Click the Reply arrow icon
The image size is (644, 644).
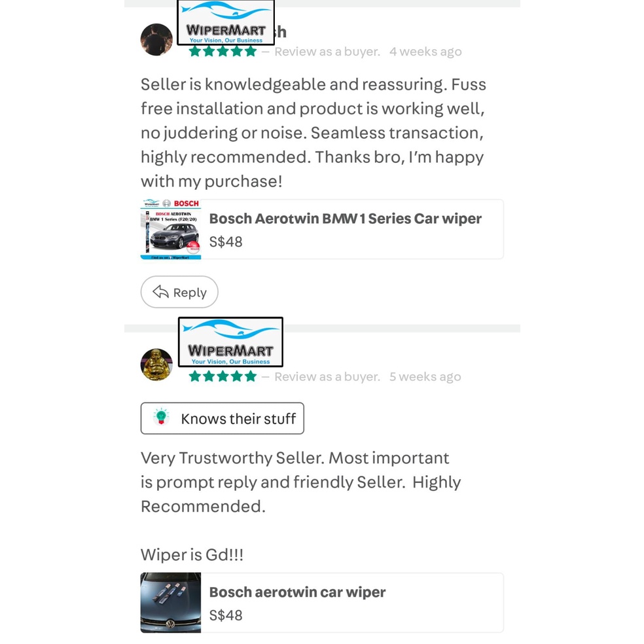pos(160,292)
